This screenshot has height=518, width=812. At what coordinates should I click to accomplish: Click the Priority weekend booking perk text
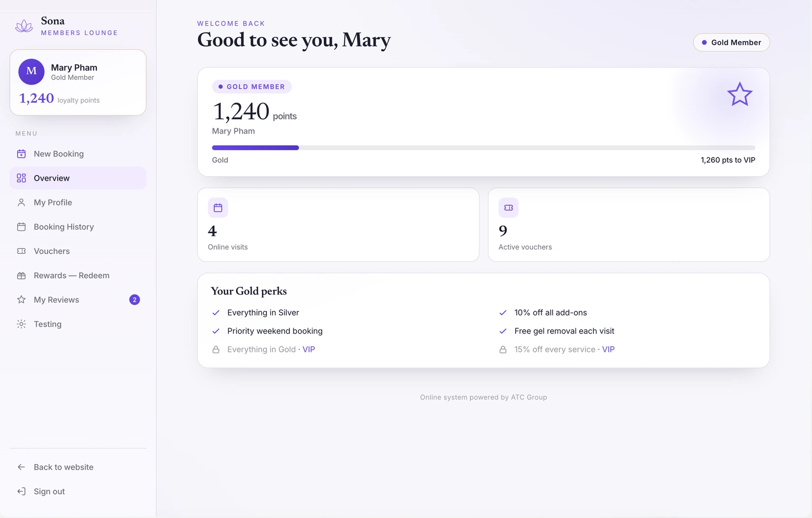[275, 331]
